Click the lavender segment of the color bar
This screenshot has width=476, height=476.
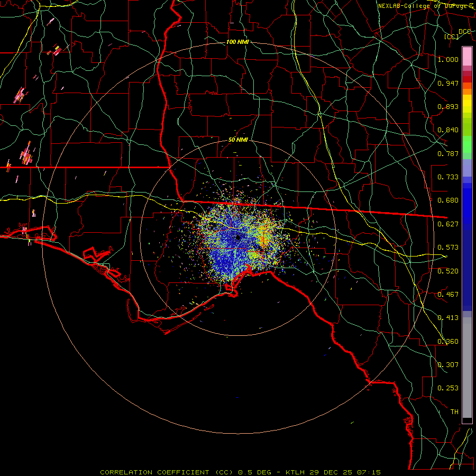(x=467, y=168)
